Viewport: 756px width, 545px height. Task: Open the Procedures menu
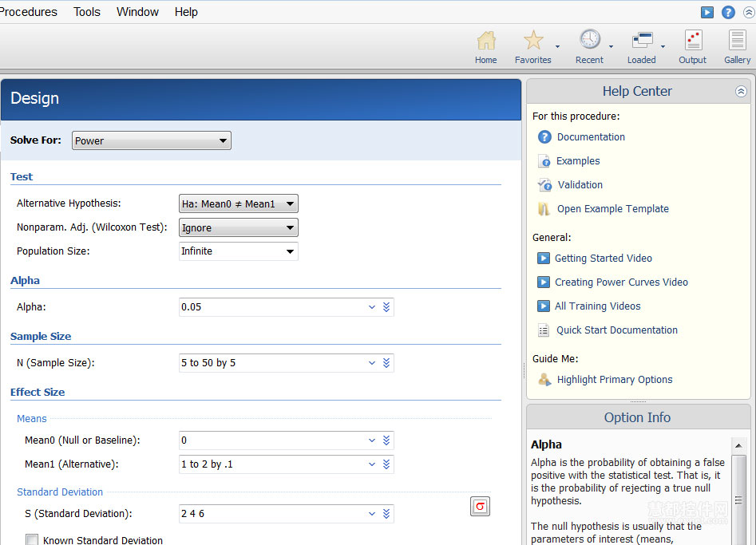28,12
